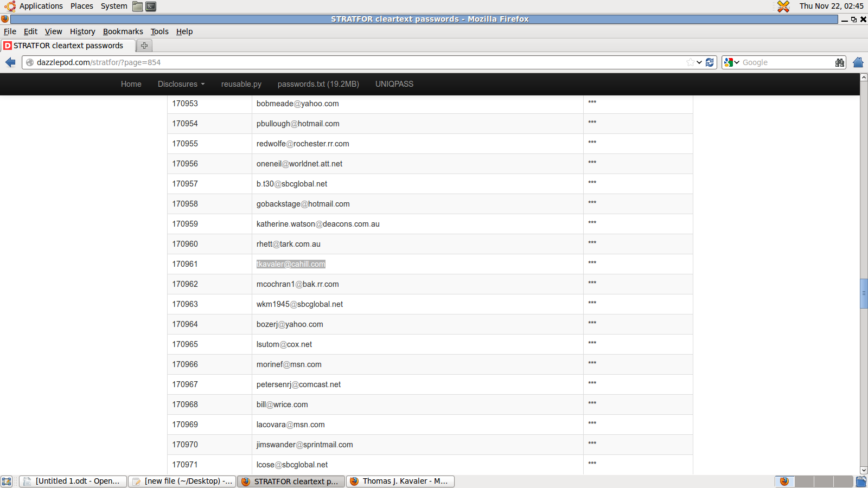Bookmark this page with the star icon
The width and height of the screenshot is (868, 488).
[690, 62]
